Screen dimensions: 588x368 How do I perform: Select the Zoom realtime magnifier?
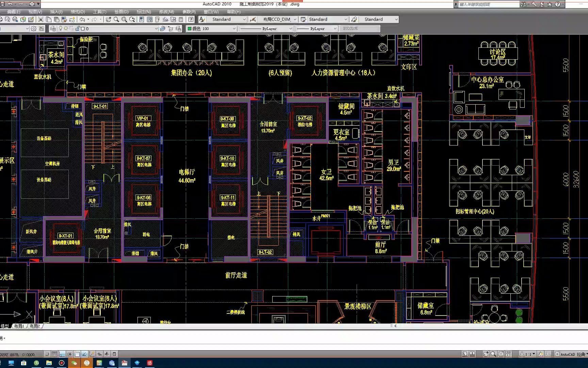click(116, 19)
